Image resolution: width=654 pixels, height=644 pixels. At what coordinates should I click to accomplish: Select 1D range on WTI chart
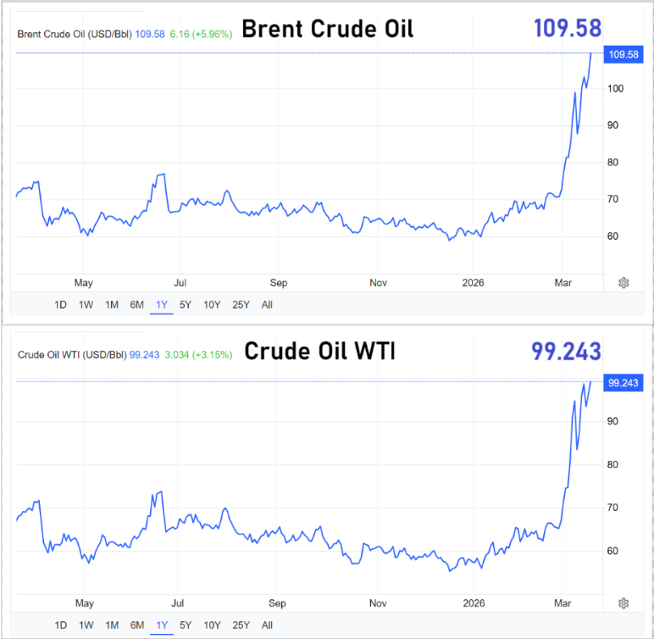(61, 625)
